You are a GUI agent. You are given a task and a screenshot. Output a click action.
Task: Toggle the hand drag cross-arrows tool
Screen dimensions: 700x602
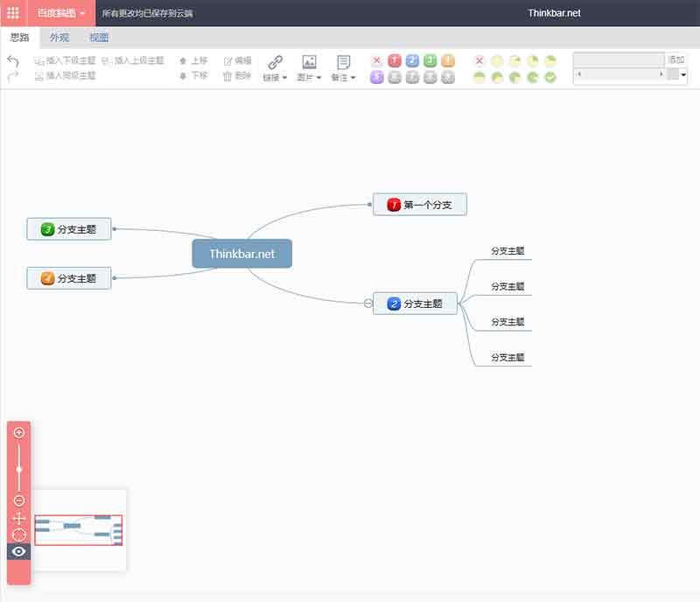click(18, 519)
